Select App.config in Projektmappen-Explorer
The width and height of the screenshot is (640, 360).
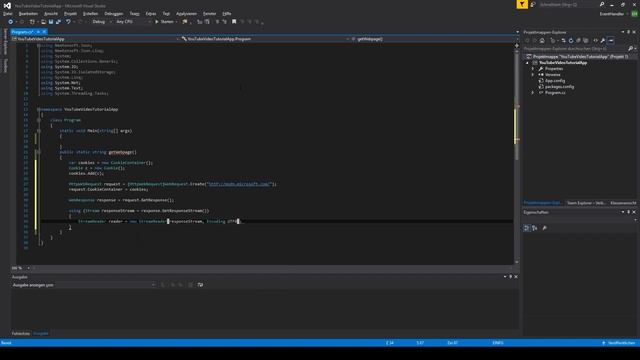click(555, 81)
